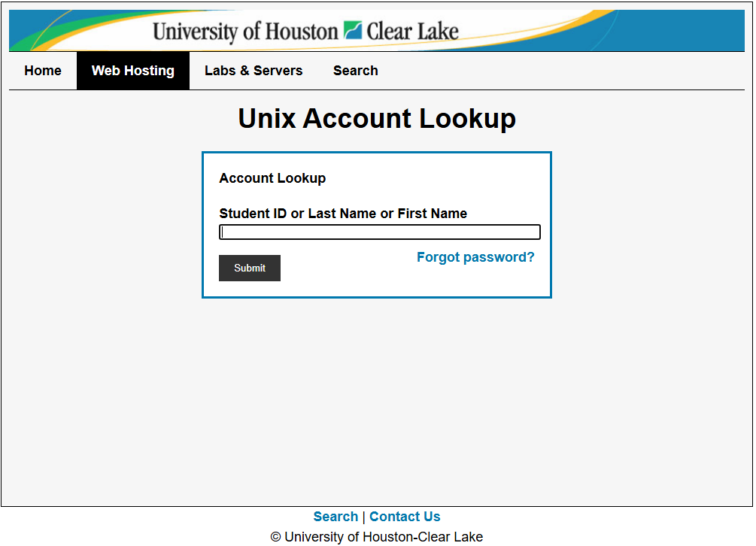Viewport: 756px width, 546px height.
Task: Open the Contact Us footer link
Action: click(x=405, y=517)
